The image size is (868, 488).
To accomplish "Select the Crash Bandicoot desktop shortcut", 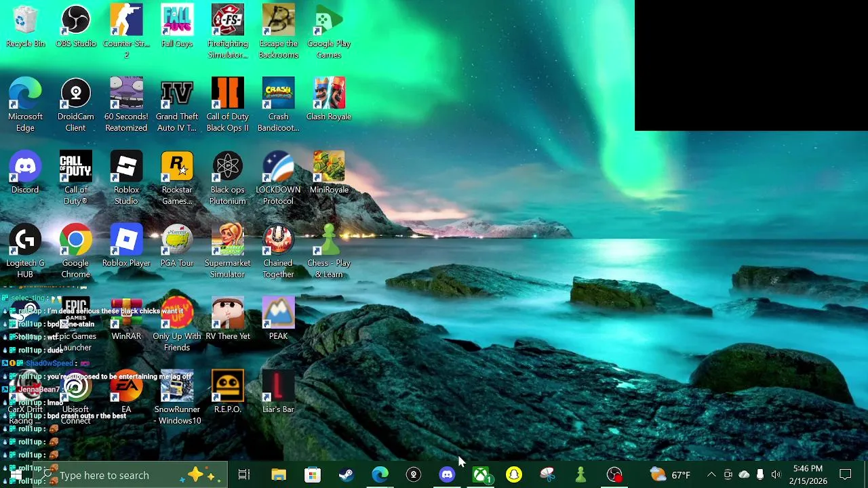I will (278, 105).
